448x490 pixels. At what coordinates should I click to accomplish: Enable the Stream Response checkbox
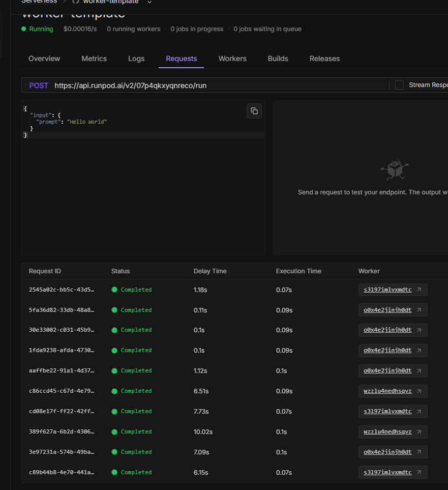click(x=399, y=85)
